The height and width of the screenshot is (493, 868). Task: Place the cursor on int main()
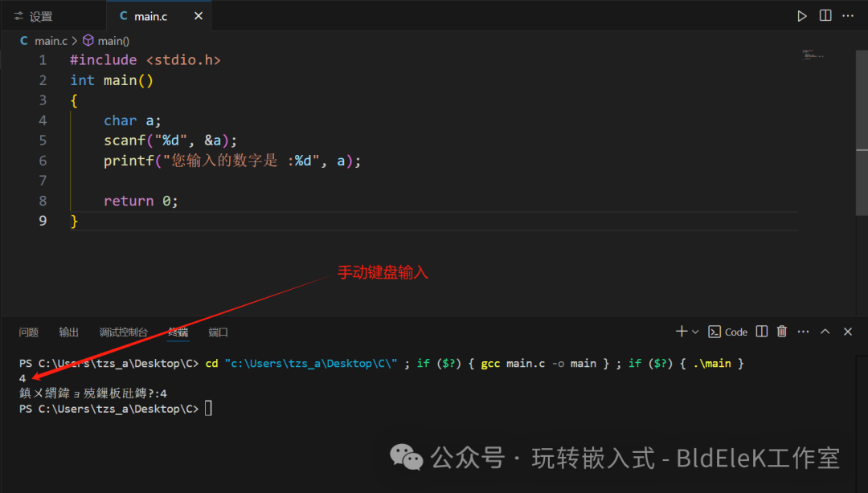click(x=111, y=80)
